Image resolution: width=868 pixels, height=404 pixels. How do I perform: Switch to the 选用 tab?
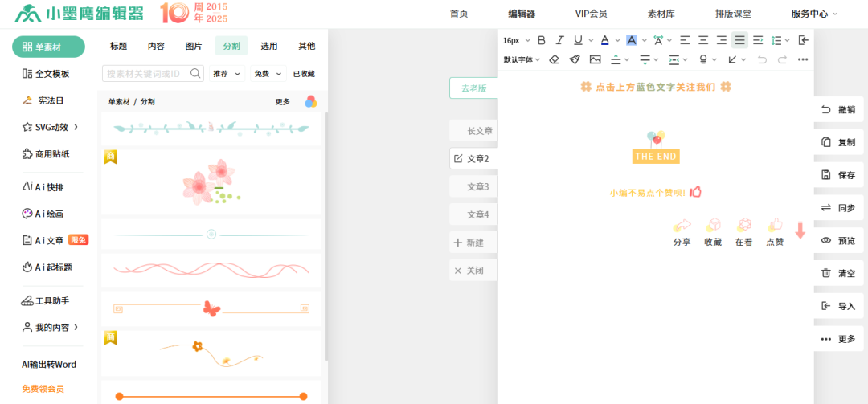coord(269,46)
